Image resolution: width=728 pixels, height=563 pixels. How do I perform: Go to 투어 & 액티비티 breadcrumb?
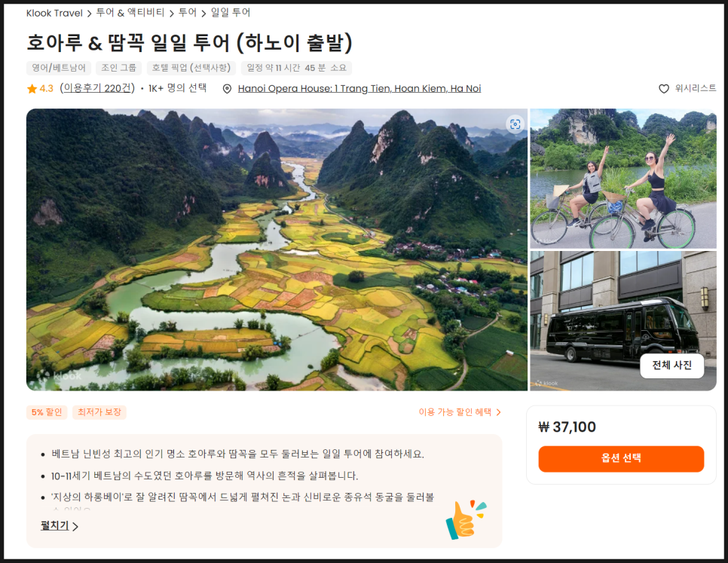(x=130, y=13)
